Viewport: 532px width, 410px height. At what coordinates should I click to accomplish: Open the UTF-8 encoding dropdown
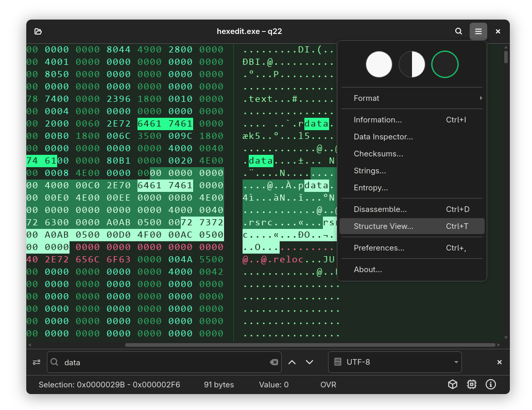tap(395, 362)
